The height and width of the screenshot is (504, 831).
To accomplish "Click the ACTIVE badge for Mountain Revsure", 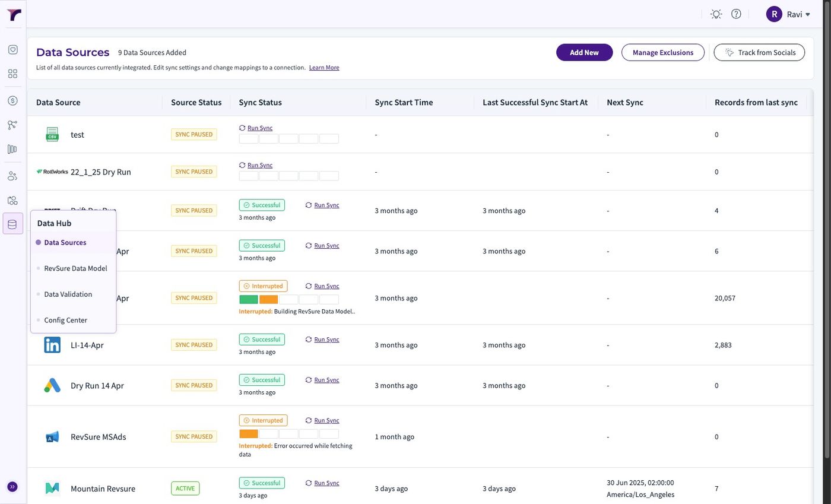I will click(185, 489).
